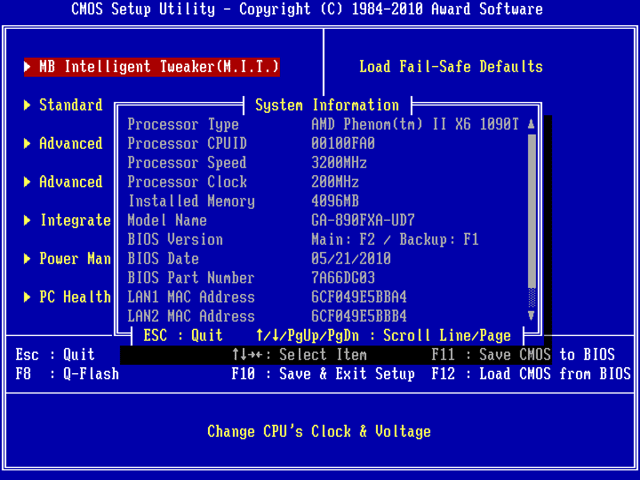Image resolution: width=640 pixels, height=480 pixels.
Task: Click the 7A66DG03 value
Action: click(343, 278)
